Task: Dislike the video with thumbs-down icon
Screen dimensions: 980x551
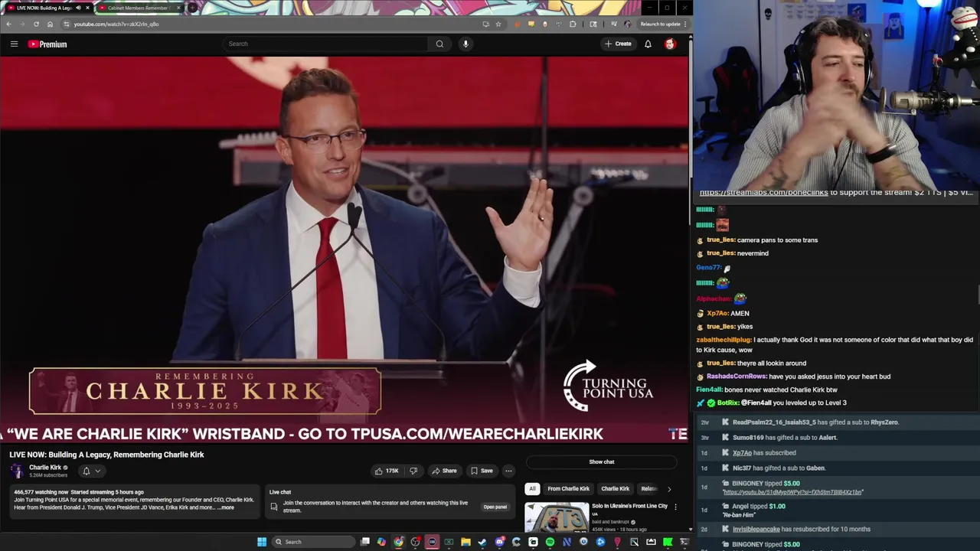Action: click(413, 471)
